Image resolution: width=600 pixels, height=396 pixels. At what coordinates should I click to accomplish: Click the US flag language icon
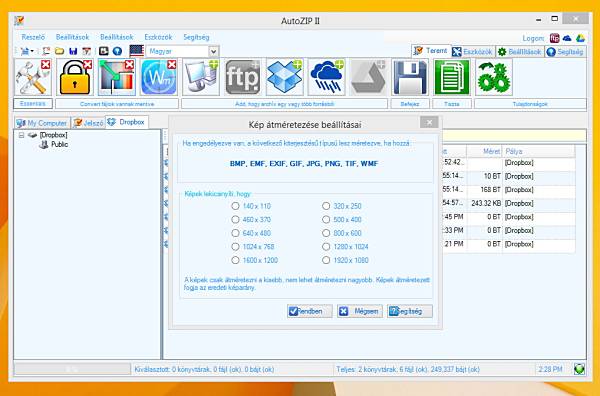[x=137, y=51]
